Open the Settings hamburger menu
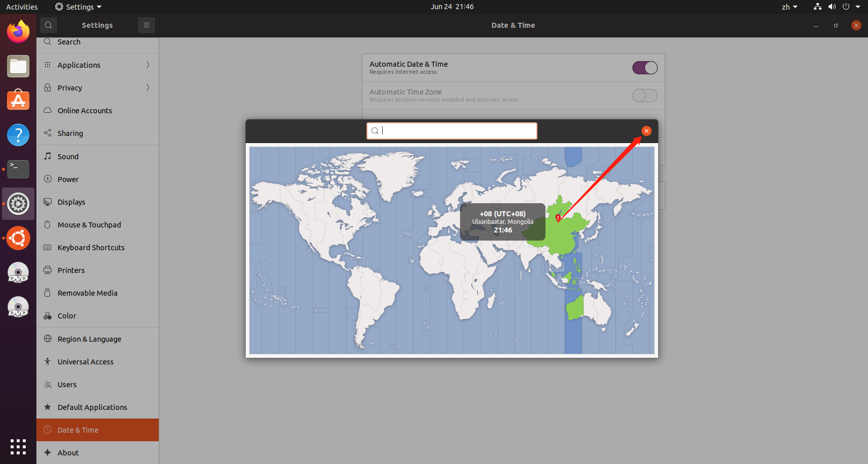This screenshot has width=868, height=464. [x=147, y=25]
